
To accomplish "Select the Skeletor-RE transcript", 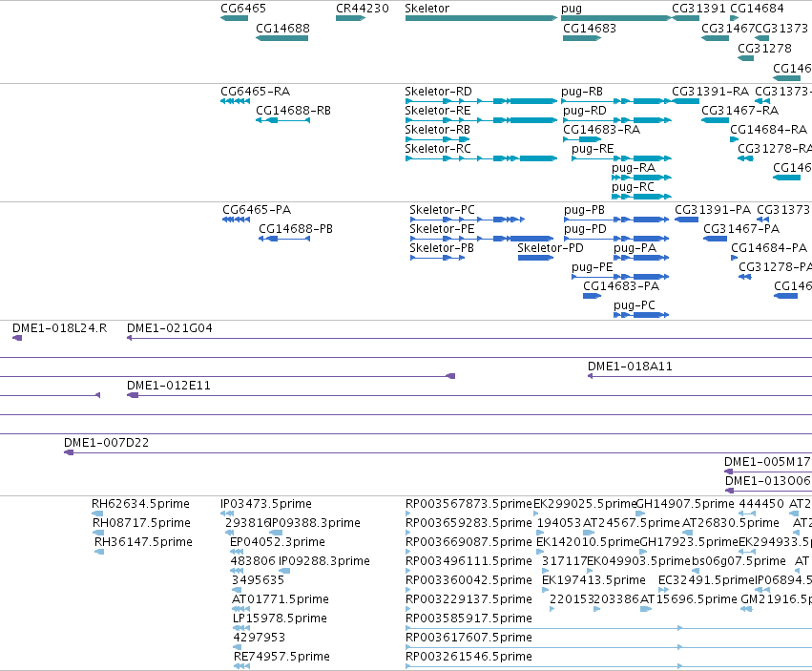I will point(482,120).
